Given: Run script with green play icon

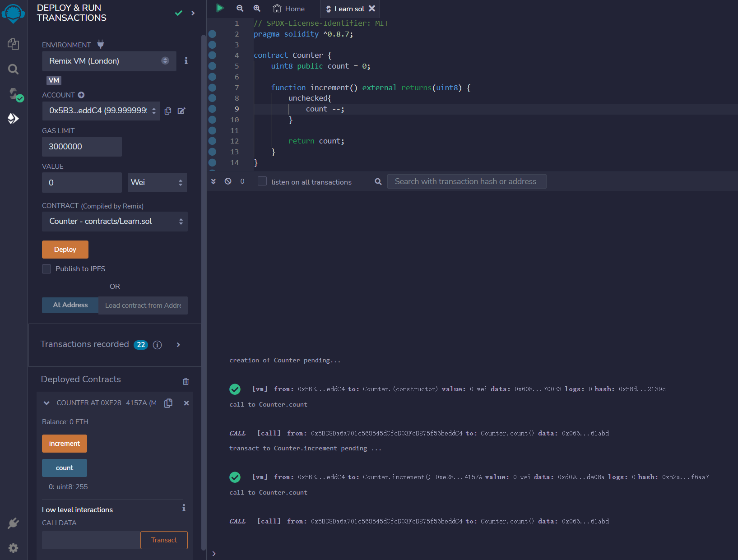Looking at the screenshot, I should (x=220, y=8).
